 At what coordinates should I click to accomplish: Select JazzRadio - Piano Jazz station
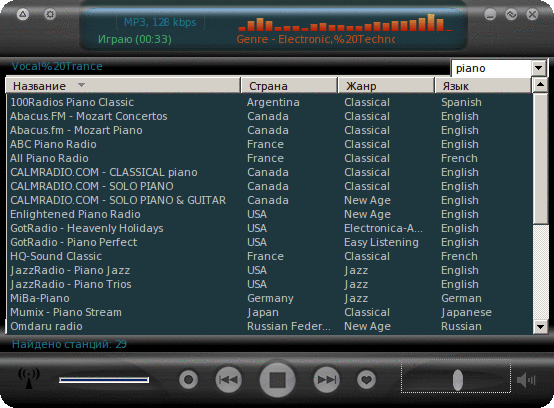[269, 270]
